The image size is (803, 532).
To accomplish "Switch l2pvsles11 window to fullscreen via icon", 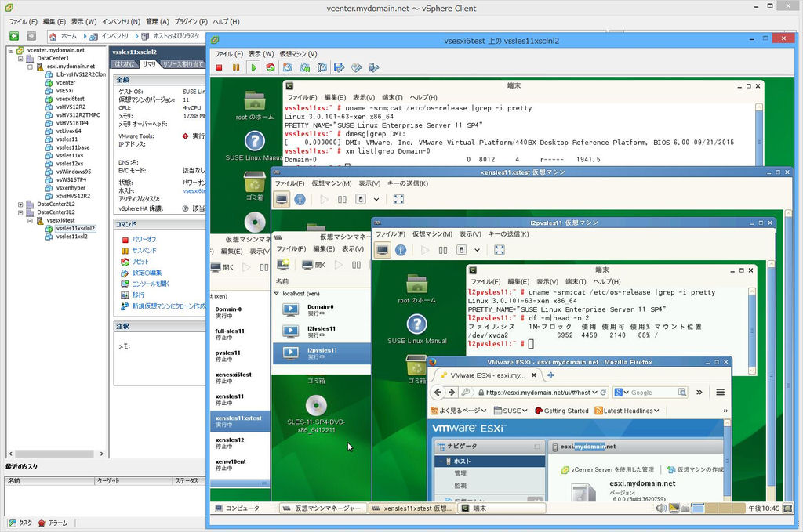I will click(x=500, y=250).
